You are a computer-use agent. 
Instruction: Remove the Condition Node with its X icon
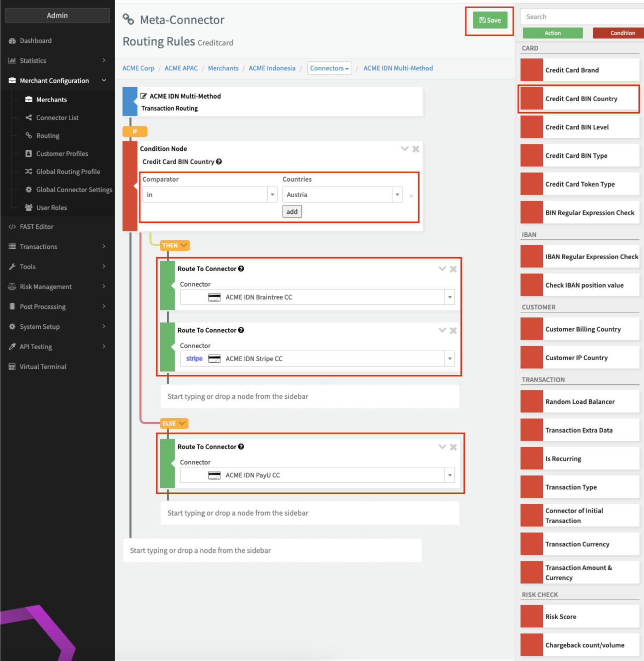coord(416,149)
